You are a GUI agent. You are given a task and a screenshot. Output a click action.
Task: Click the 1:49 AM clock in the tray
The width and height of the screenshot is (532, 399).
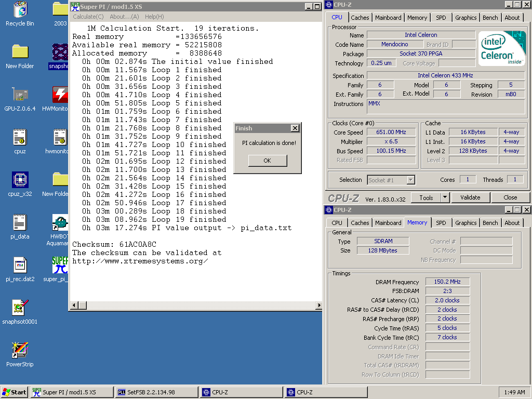pyautogui.click(x=514, y=392)
